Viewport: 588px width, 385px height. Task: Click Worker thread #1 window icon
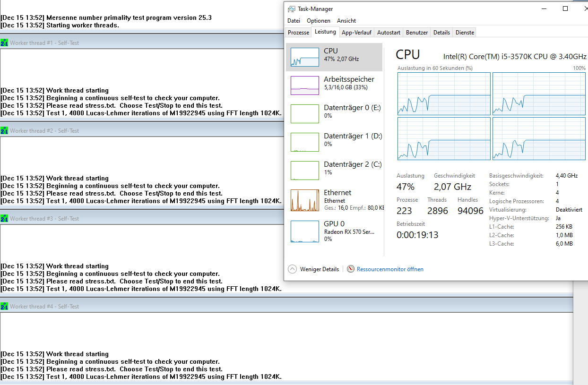click(x=4, y=43)
